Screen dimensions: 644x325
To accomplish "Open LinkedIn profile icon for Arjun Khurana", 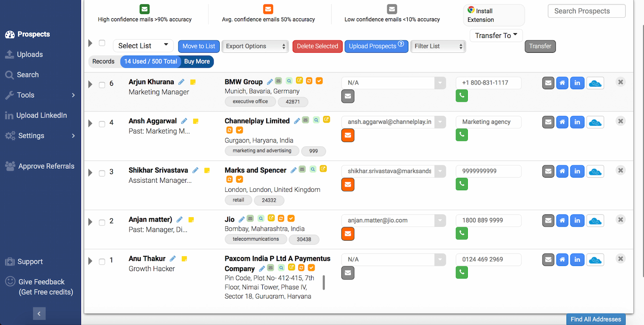I will pos(577,83).
